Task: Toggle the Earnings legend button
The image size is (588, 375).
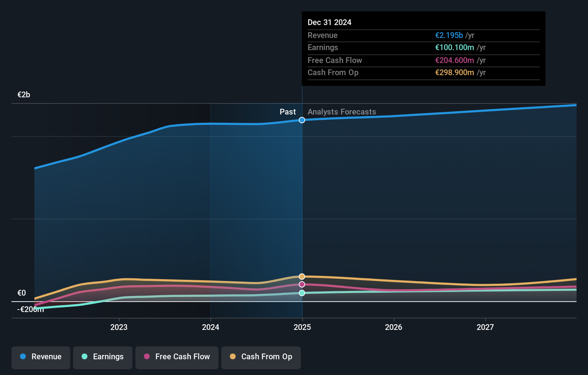Action: pos(103,357)
